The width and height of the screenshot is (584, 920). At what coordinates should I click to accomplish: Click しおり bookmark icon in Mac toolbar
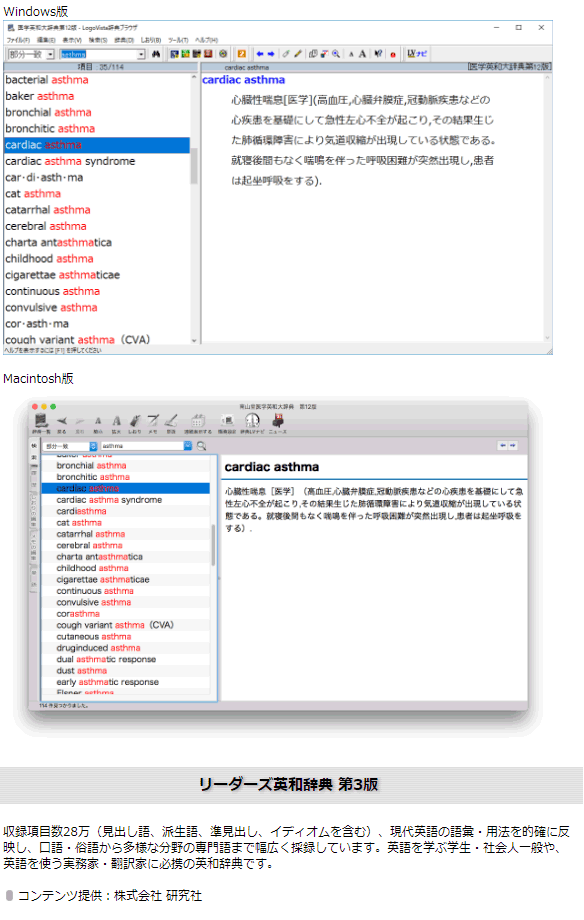pos(134,423)
